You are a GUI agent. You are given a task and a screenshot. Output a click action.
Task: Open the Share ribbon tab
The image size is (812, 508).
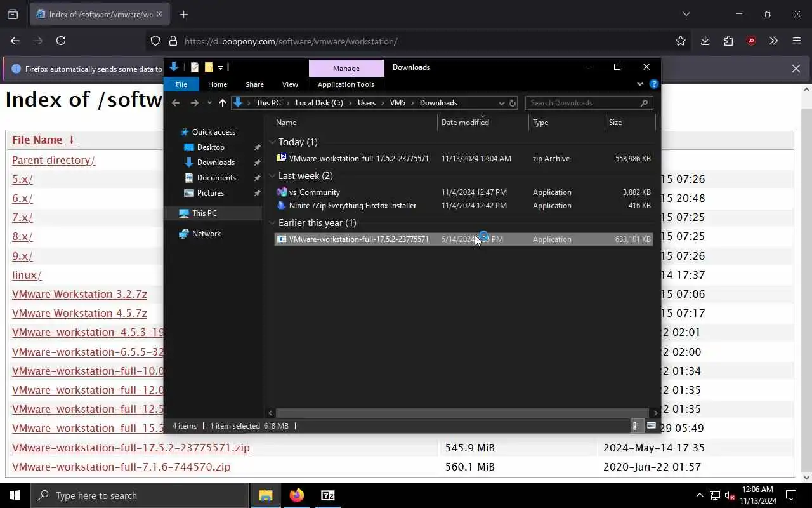[254, 84]
